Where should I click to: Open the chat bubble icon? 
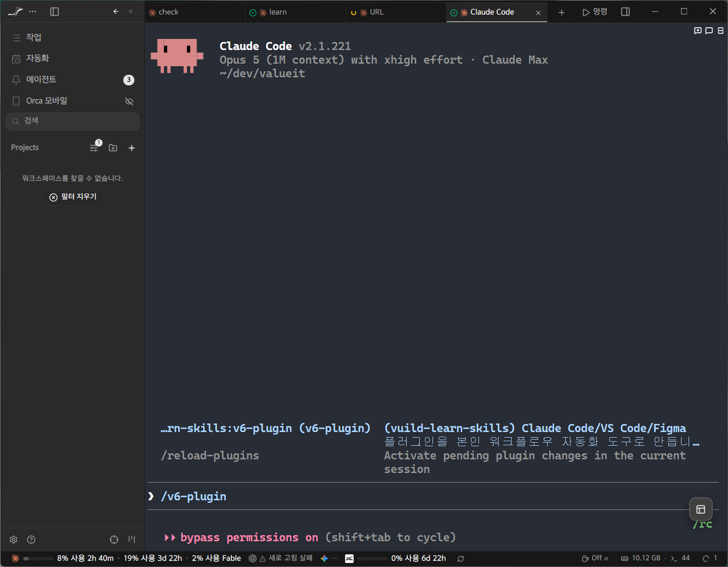(709, 31)
